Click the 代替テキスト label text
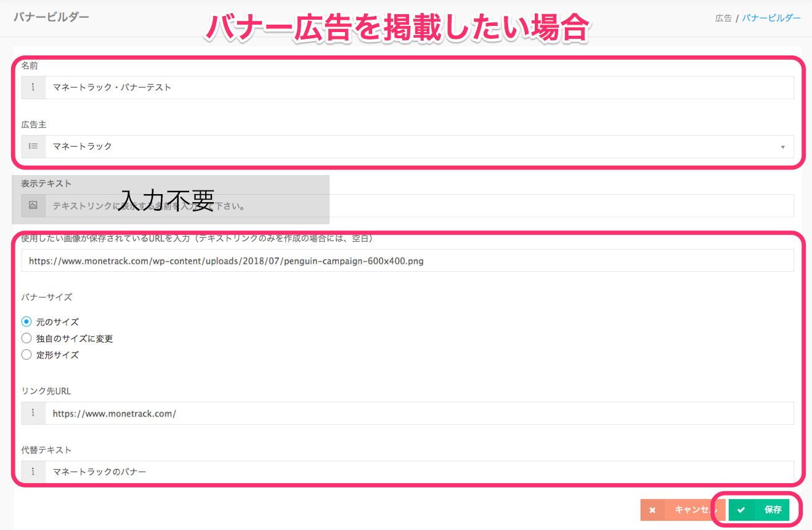The height and width of the screenshot is (530, 812). pos(46,450)
